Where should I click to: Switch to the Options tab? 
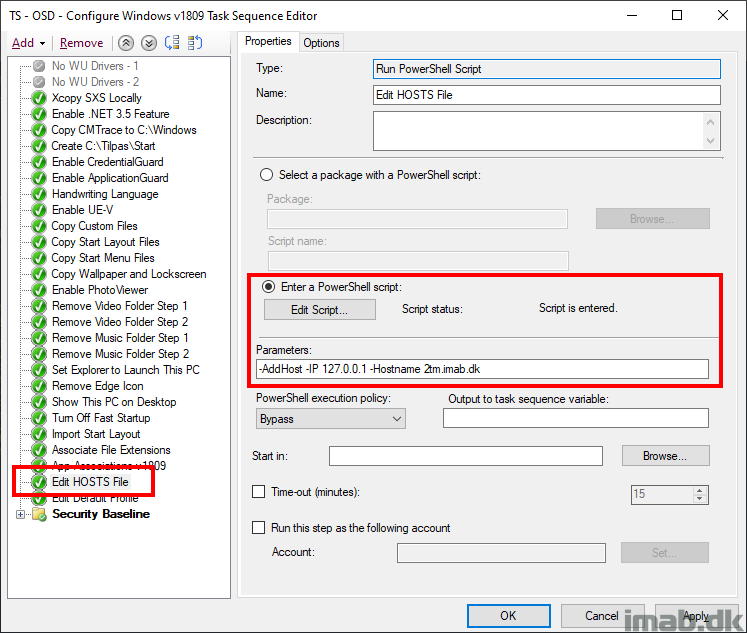321,42
